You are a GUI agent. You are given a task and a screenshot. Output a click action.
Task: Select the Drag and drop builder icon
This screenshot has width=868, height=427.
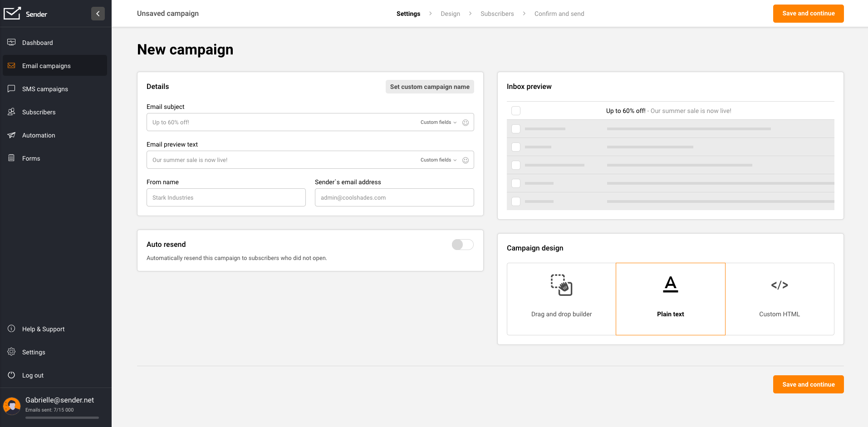(561, 285)
